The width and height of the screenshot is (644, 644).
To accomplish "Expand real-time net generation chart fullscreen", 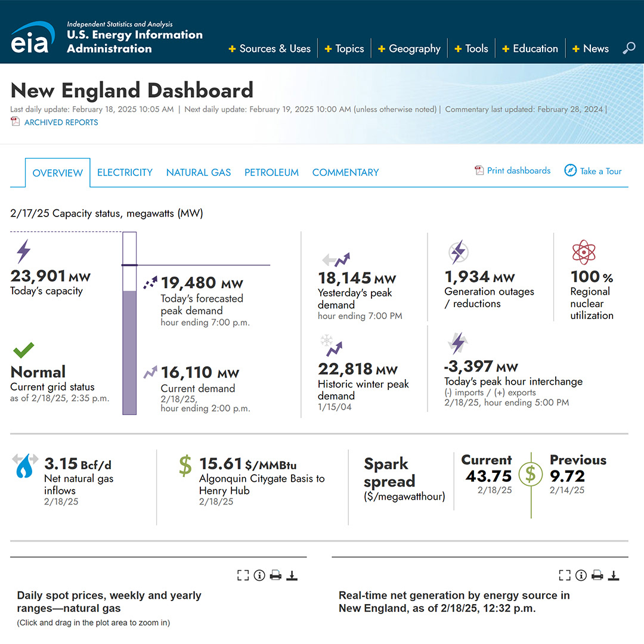I will click(x=565, y=575).
